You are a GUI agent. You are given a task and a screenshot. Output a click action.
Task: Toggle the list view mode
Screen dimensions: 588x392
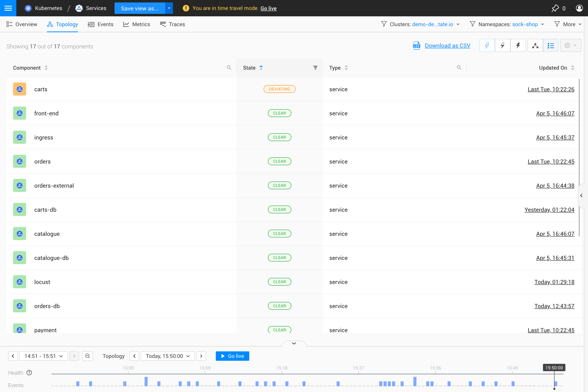(x=551, y=45)
